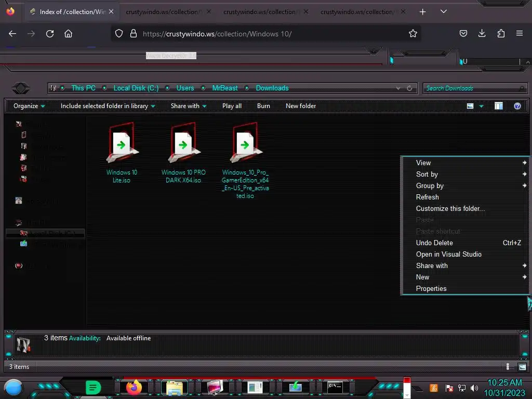Click the Downloads breadcrumb segment
The height and width of the screenshot is (399, 532).
(x=272, y=88)
